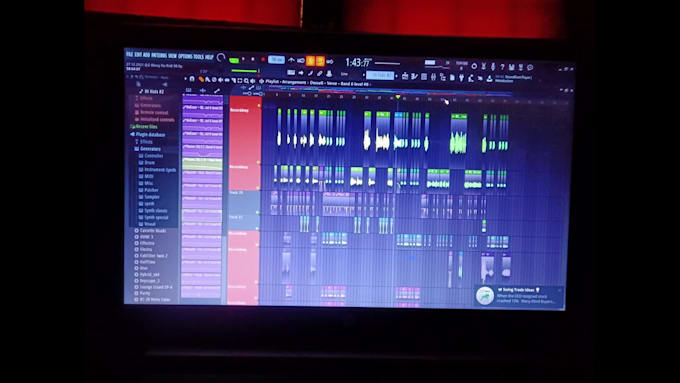Select the Synth classic folder
This screenshot has width=680, height=383.
(x=153, y=210)
